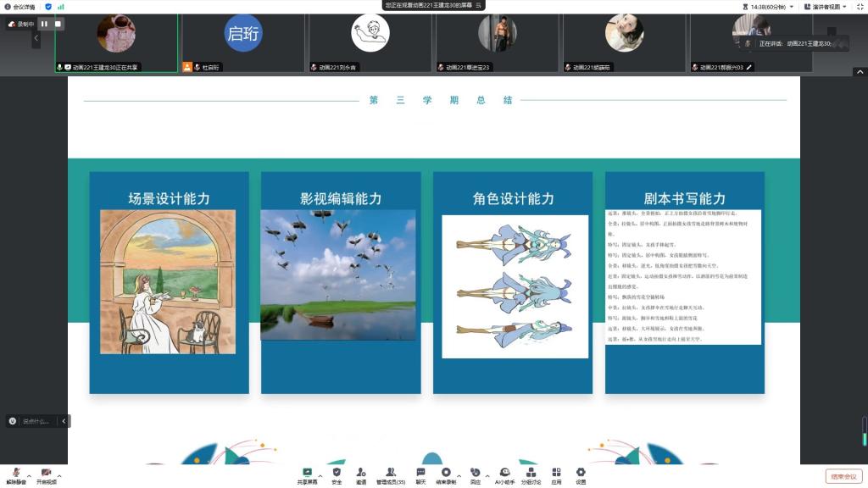
Task: Toggle 解除静音 microphone unmute
Action: click(x=16, y=475)
